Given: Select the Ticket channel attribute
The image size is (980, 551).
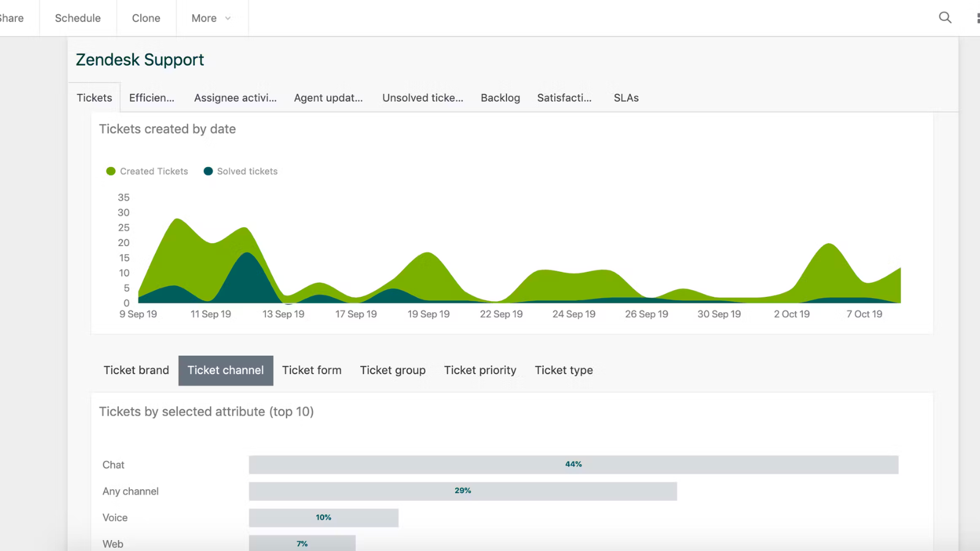Looking at the screenshot, I should tap(225, 370).
